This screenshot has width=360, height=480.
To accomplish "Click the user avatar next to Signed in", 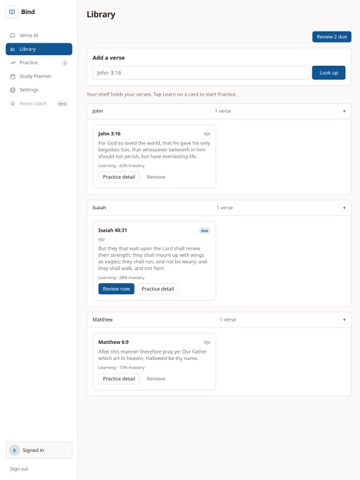I will (14, 450).
